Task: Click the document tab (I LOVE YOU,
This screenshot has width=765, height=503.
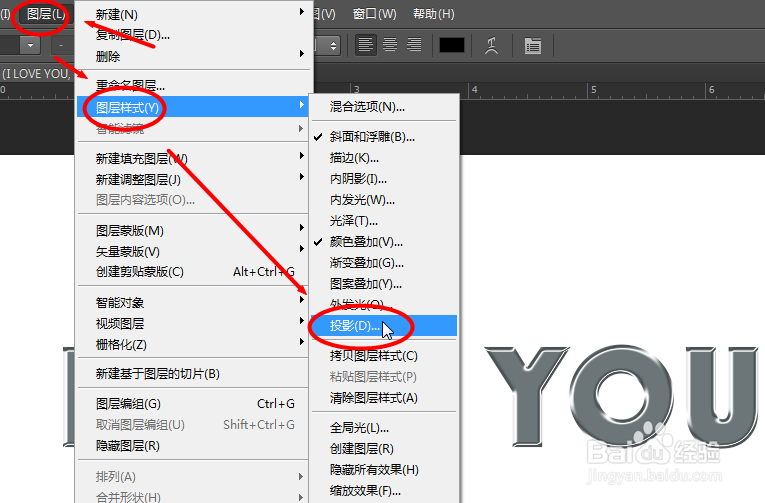Action: tap(36, 74)
